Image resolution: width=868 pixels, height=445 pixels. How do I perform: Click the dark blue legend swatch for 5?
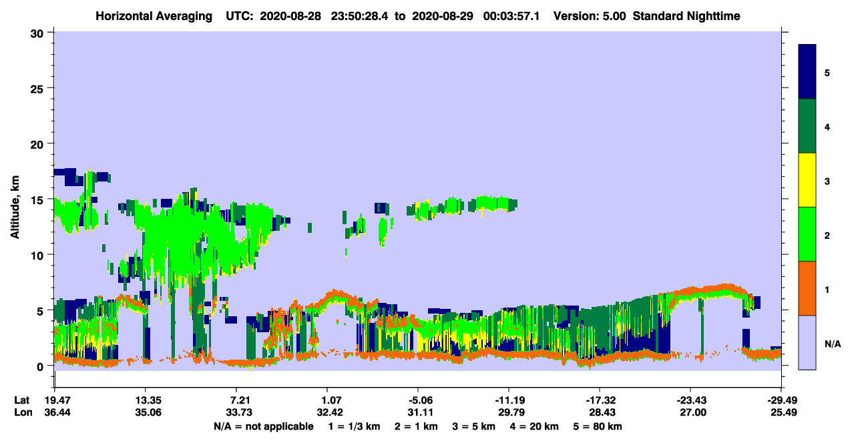pyautogui.click(x=807, y=72)
